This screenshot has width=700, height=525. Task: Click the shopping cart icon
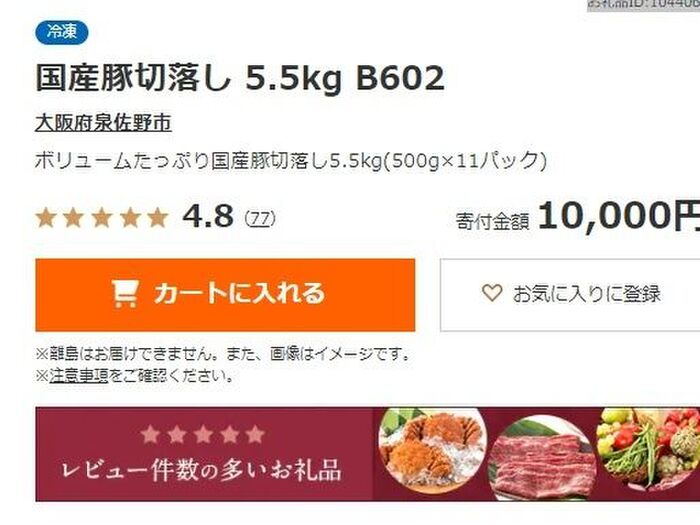[x=125, y=293]
